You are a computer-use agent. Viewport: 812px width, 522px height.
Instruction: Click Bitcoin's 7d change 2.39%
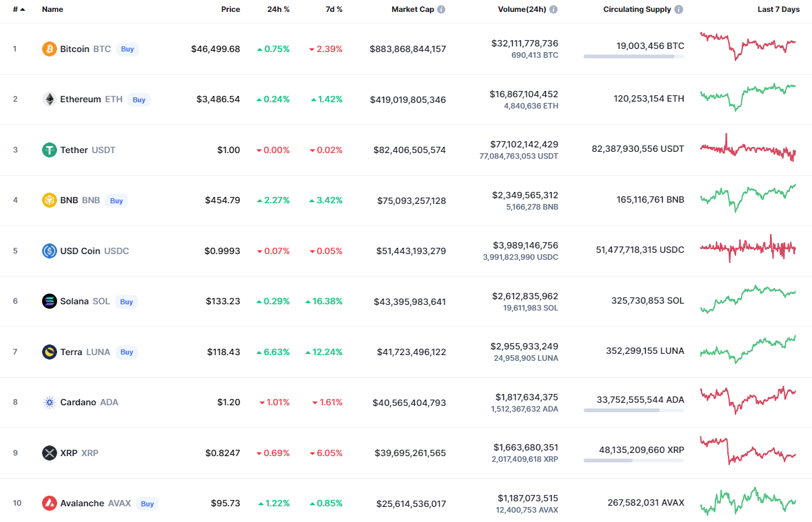click(326, 49)
